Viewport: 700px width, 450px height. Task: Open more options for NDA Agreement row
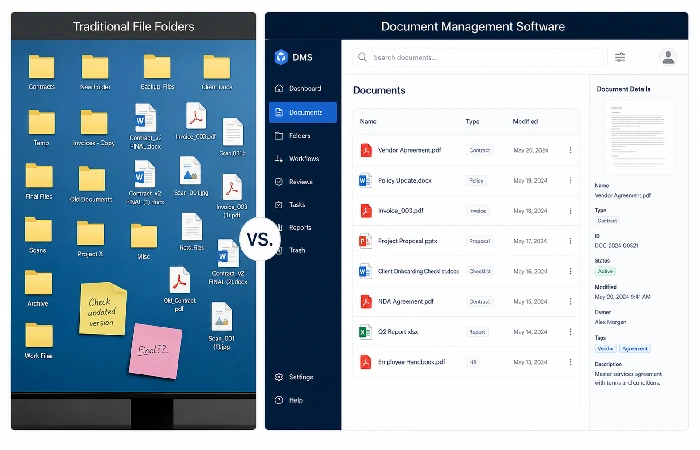[x=570, y=301]
